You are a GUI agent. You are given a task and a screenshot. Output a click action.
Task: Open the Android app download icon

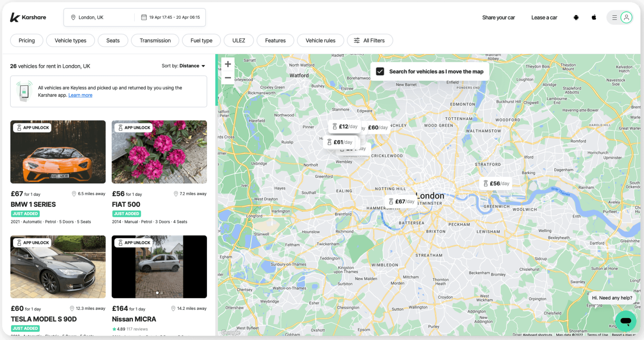tap(576, 17)
